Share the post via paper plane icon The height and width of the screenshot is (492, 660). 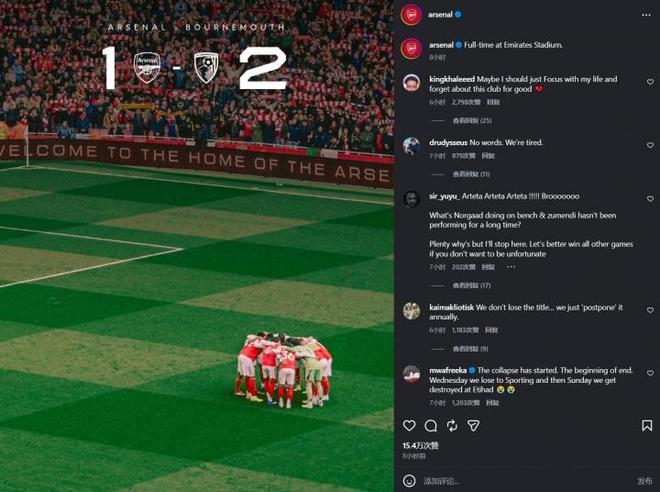474,426
